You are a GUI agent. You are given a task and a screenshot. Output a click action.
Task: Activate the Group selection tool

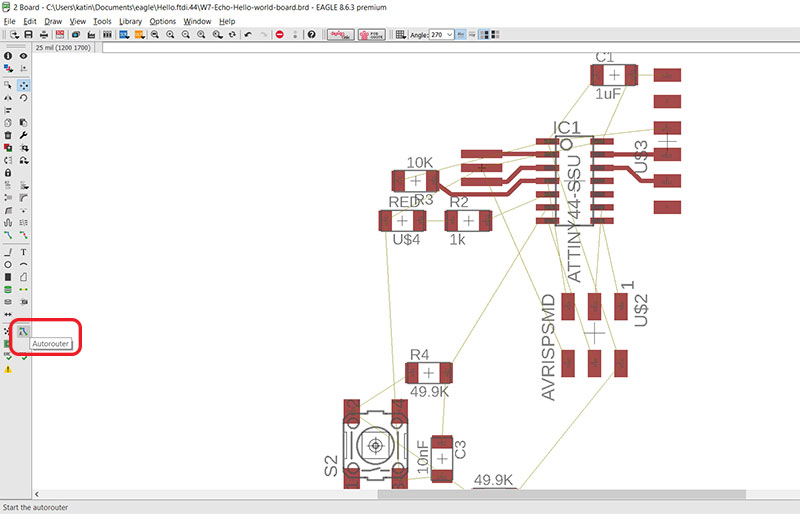pos(8,85)
